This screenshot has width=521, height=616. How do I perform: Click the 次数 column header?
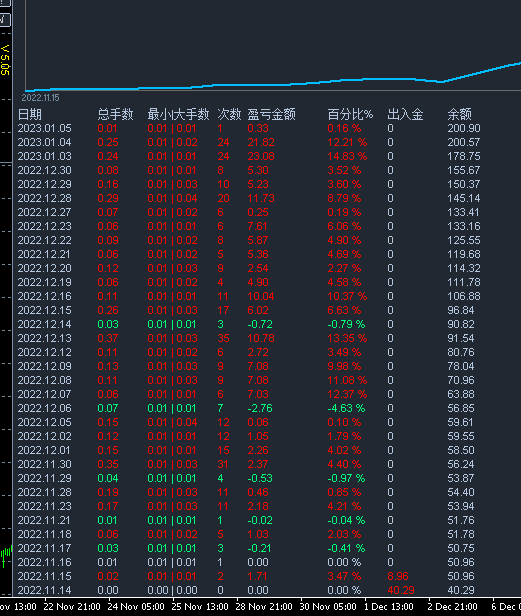tap(229, 114)
